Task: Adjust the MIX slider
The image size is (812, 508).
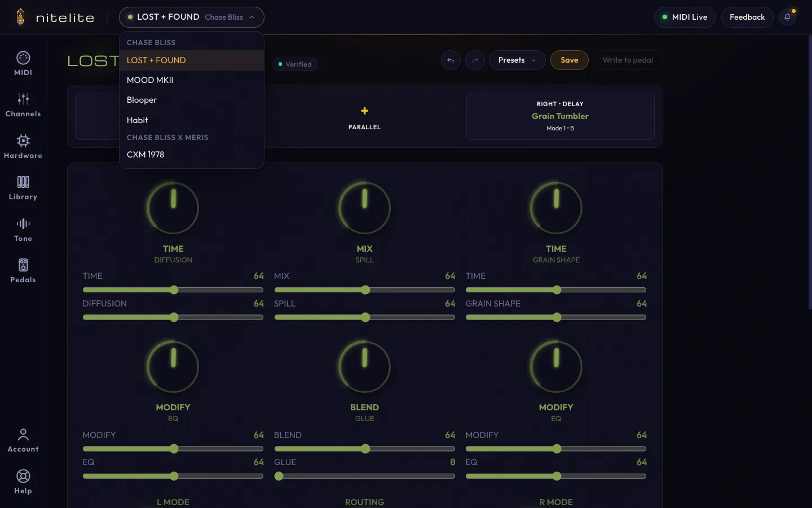Action: click(x=364, y=290)
